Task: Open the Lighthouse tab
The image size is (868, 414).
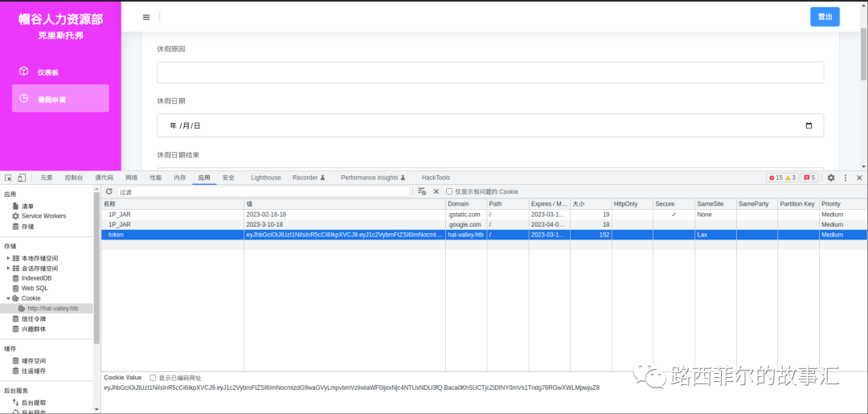Action: click(266, 178)
